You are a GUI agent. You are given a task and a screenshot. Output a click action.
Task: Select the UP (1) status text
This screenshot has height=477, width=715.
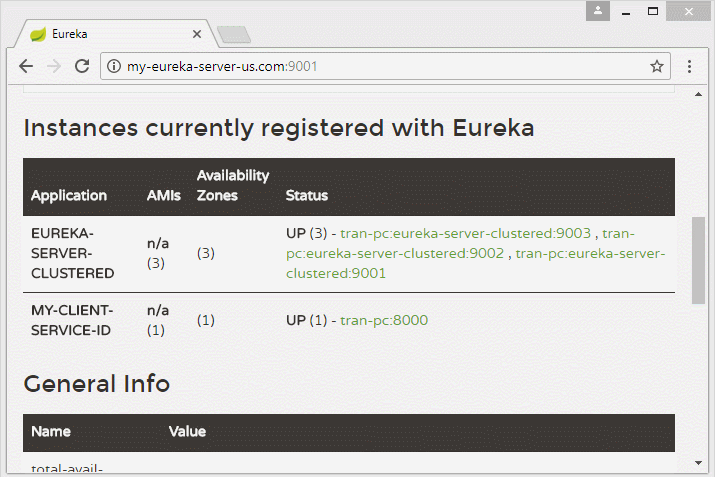306,321
